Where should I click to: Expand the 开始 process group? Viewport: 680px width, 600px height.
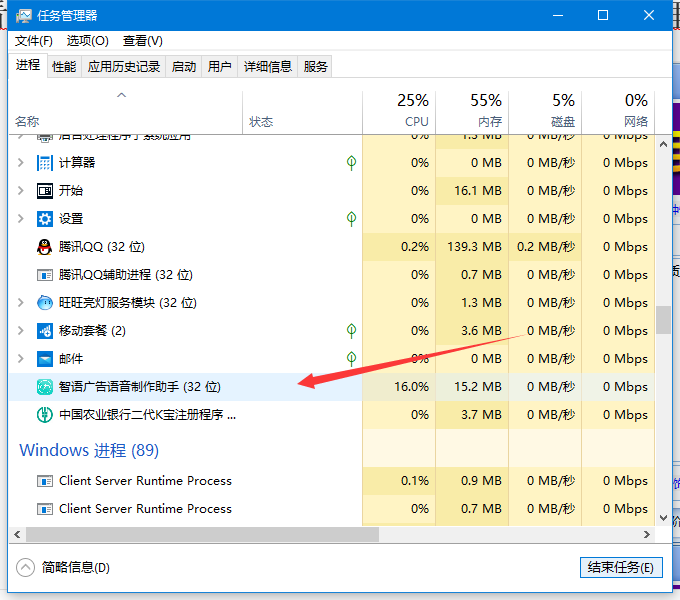click(x=20, y=191)
